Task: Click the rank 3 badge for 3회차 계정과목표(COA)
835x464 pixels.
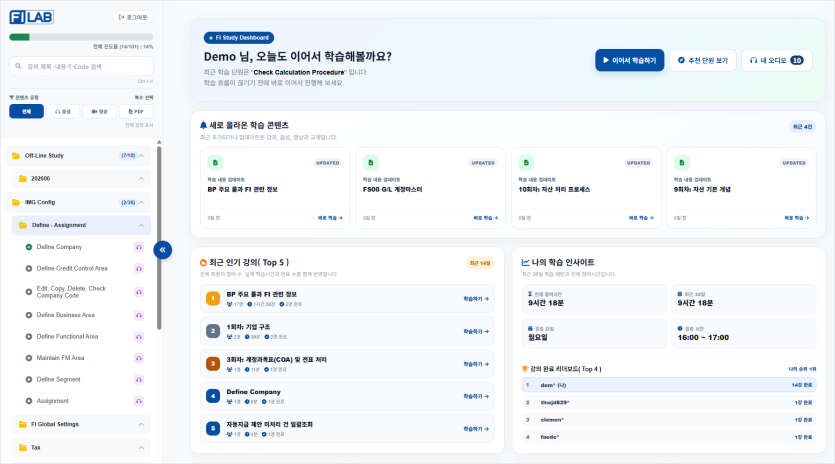Action: (x=213, y=364)
